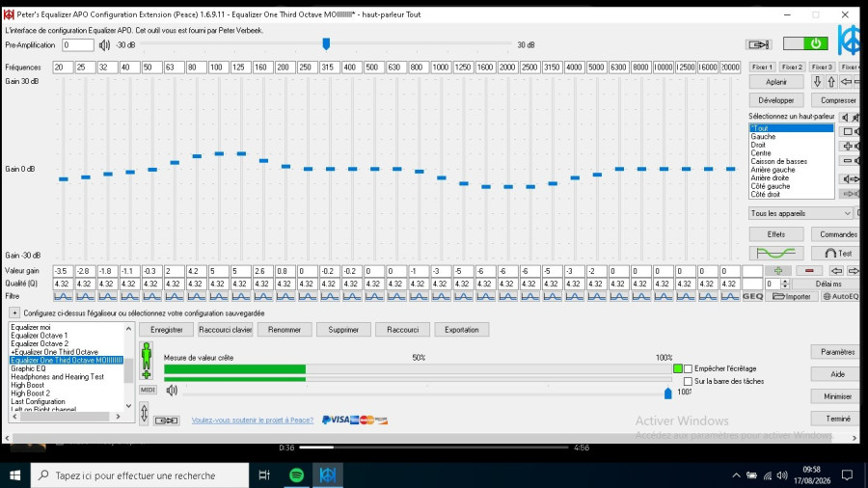Click the 20000 frequency input field
Screen dimensions: 868x488
(x=730, y=67)
